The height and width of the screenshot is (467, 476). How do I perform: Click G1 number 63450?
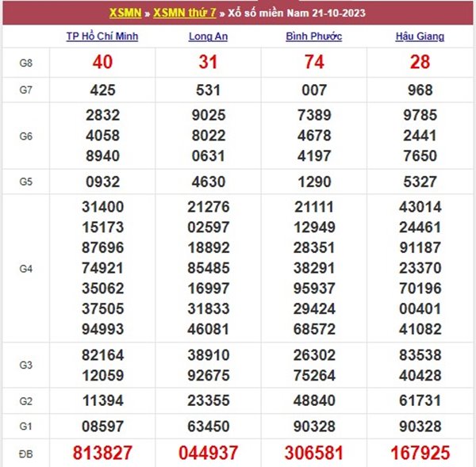point(209,427)
